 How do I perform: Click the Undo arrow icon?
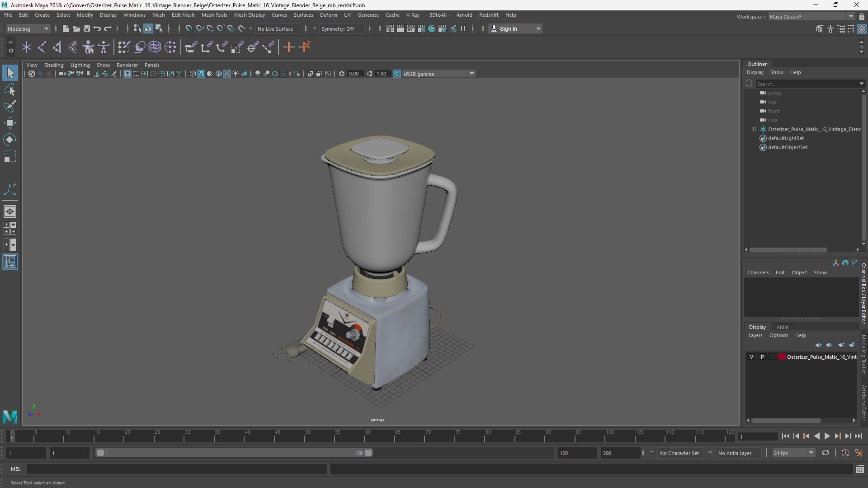97,28
